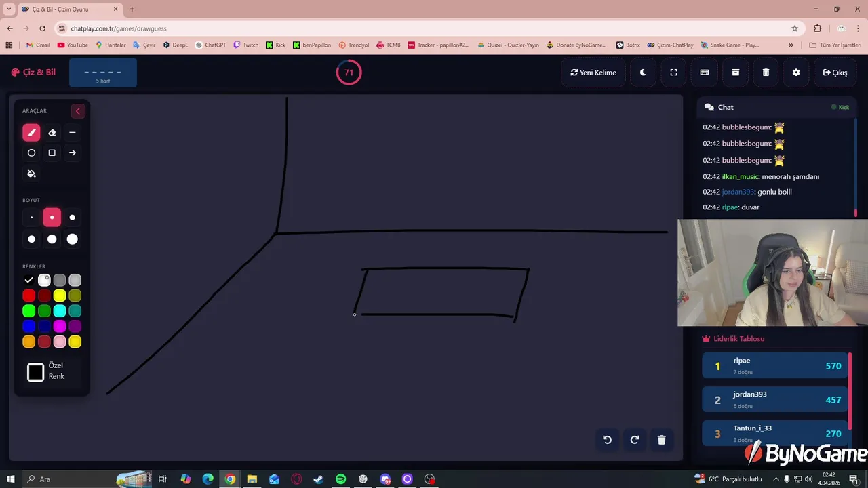Open a new browser tab

point(132,9)
